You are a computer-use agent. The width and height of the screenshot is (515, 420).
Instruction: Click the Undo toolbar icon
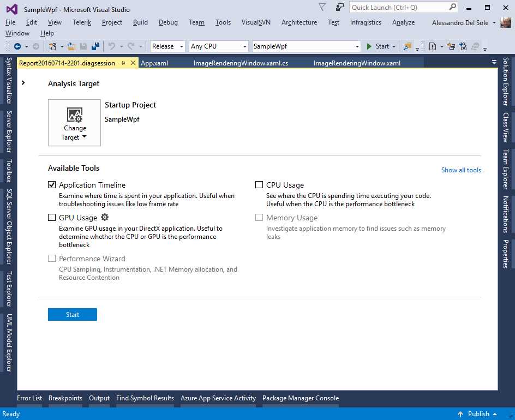[113, 46]
